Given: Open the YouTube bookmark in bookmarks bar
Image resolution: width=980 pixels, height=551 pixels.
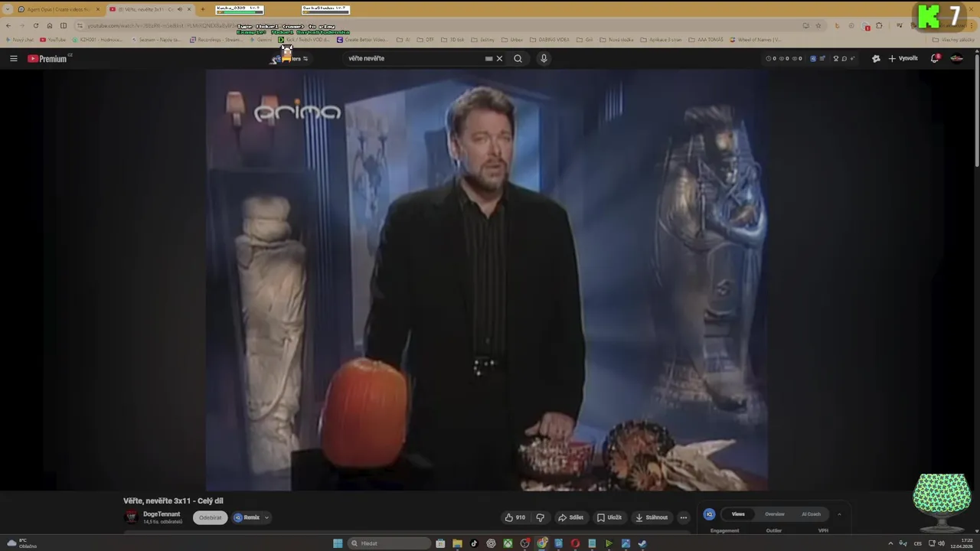Looking at the screenshot, I should [53, 40].
